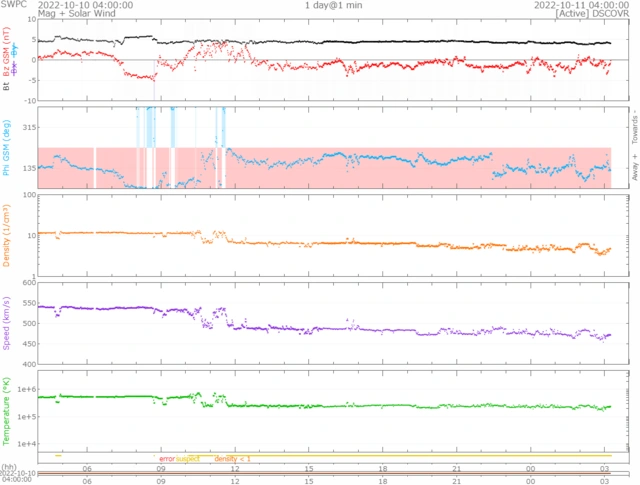Click the SWPC label in the header

13,5
